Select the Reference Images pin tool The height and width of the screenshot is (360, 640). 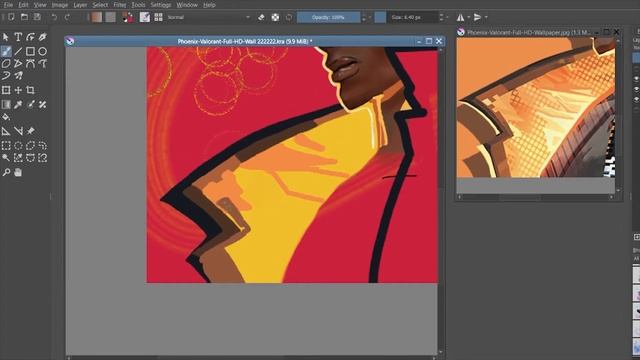click(30, 131)
